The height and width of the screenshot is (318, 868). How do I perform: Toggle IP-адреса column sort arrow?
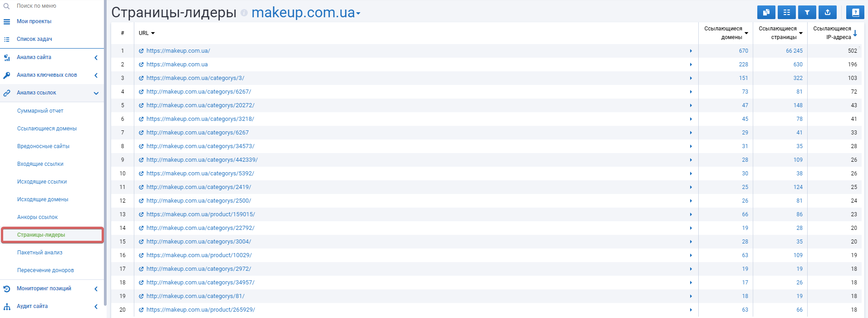855,33
